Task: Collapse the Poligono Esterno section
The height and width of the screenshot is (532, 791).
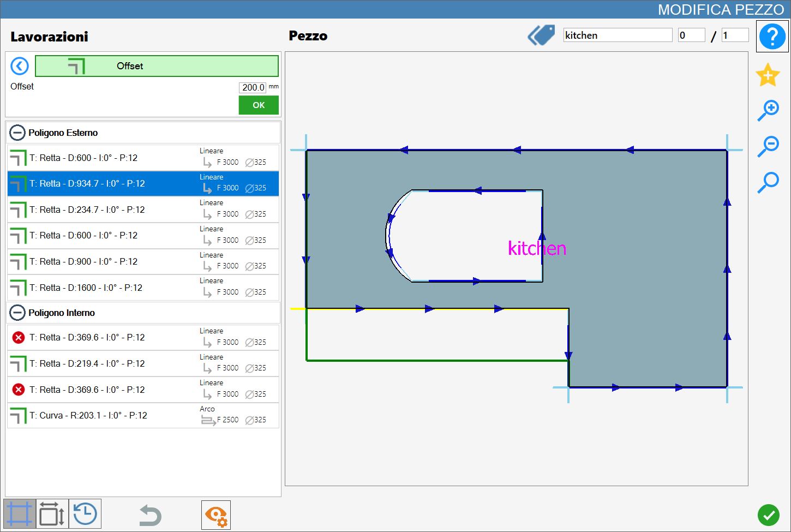Action: tap(17, 133)
